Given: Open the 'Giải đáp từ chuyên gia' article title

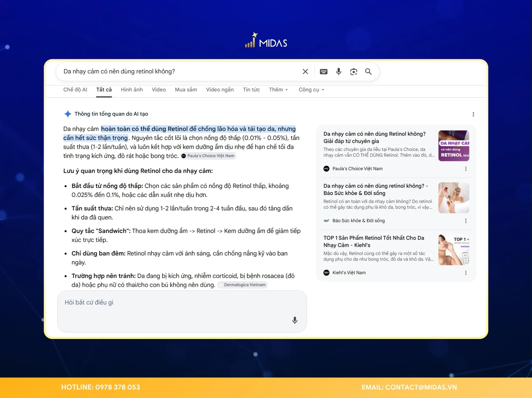Looking at the screenshot, I should (374, 138).
